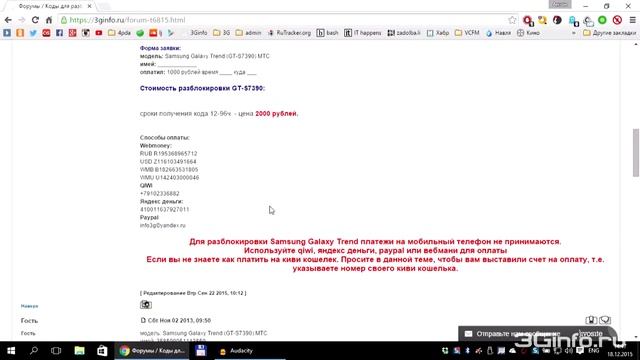Open a new browser tab
This screenshot has height=360, width=640.
pyautogui.click(x=104, y=6)
